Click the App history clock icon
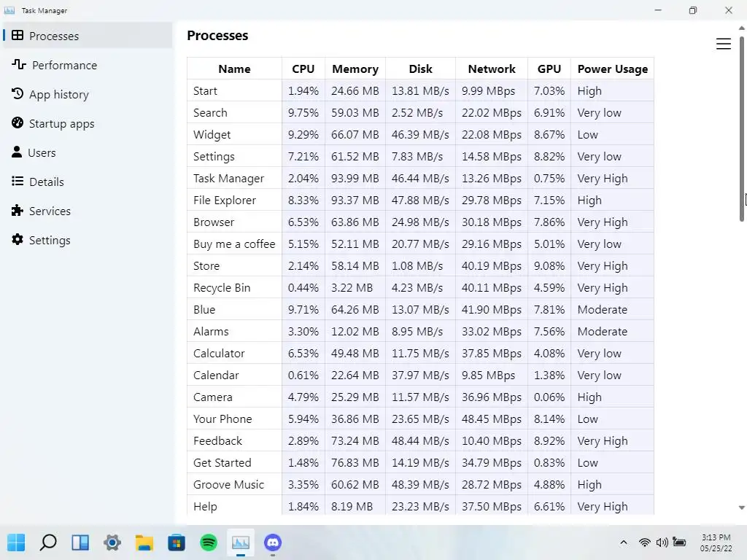Screen dimensions: 747x560 (18, 94)
